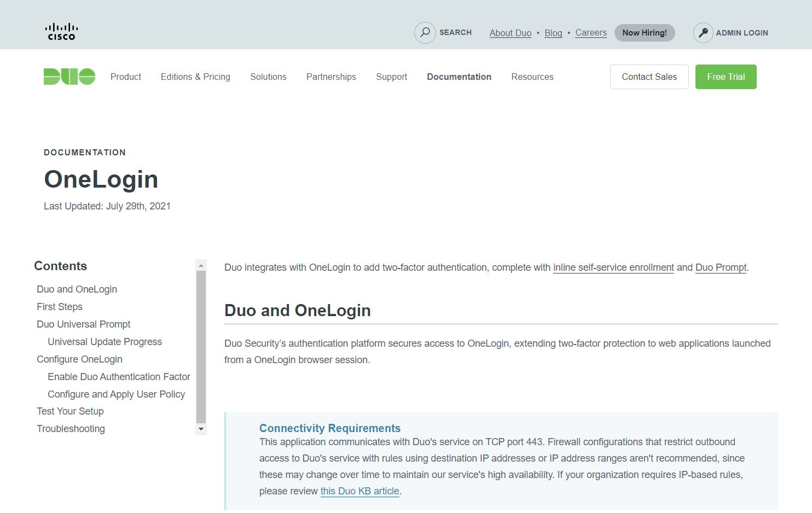Screen dimensions: 812x513
Task: Follow the 'this Duo KB article' link
Action: click(x=360, y=491)
